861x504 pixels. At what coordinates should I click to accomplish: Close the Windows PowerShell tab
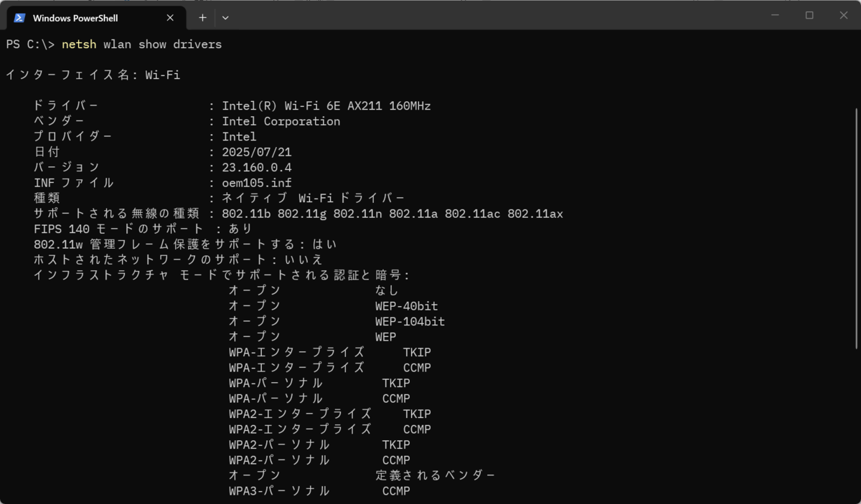click(171, 18)
